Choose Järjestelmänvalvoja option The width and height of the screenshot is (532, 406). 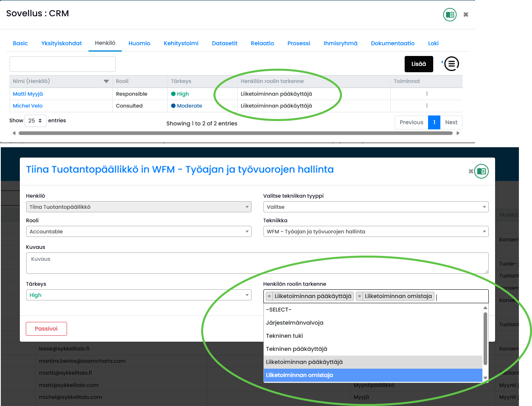(373, 323)
